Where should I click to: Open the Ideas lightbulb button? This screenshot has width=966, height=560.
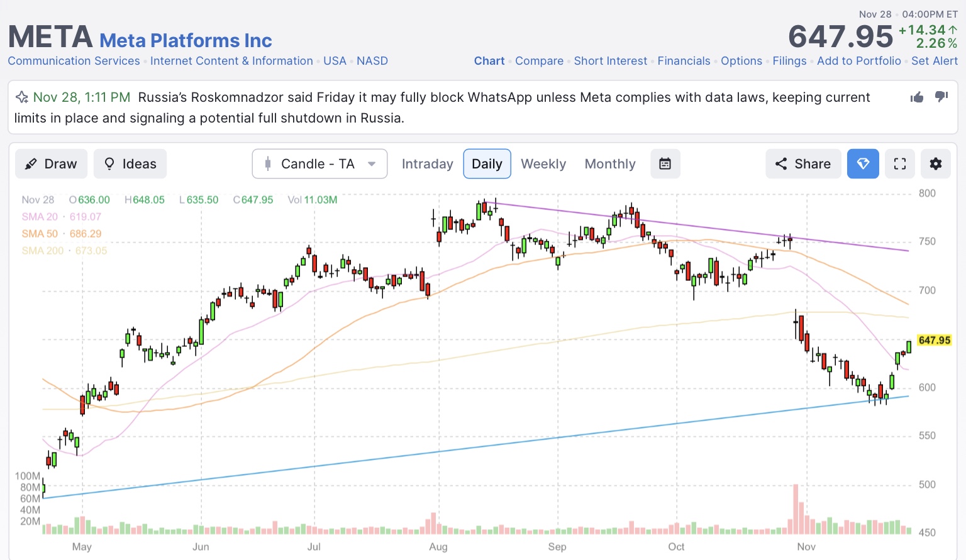(130, 164)
